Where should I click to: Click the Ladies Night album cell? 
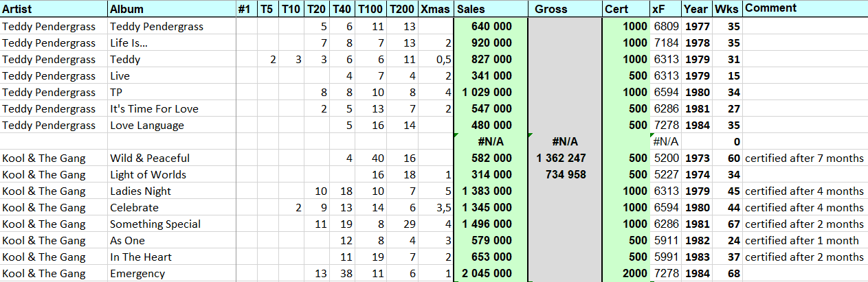171,191
